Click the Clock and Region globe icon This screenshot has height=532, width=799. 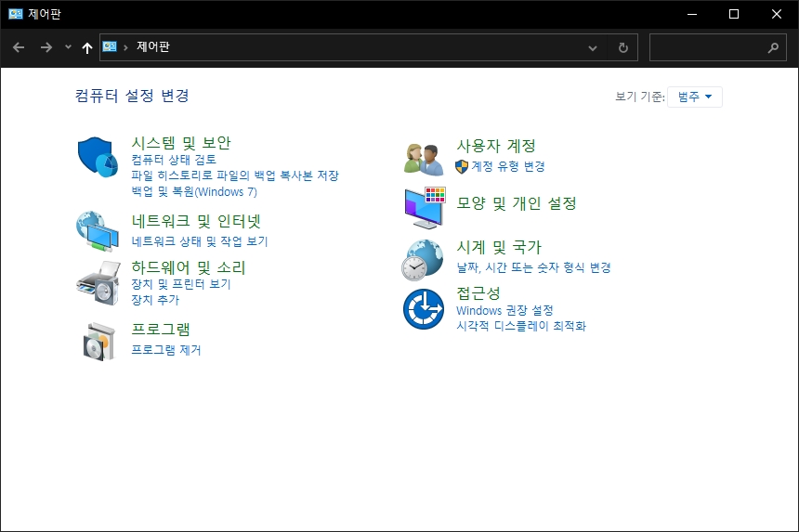(423, 260)
